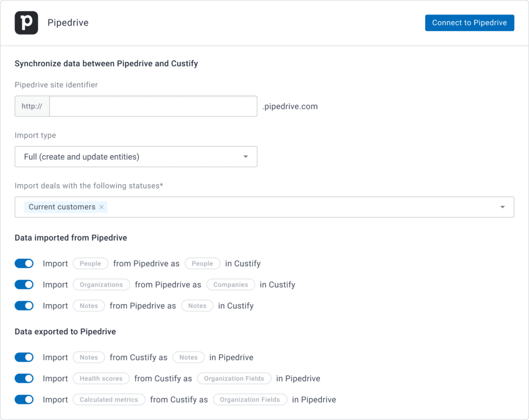The height and width of the screenshot is (420, 529).
Task: Click the Pipedrive title text
Action: coord(68,23)
